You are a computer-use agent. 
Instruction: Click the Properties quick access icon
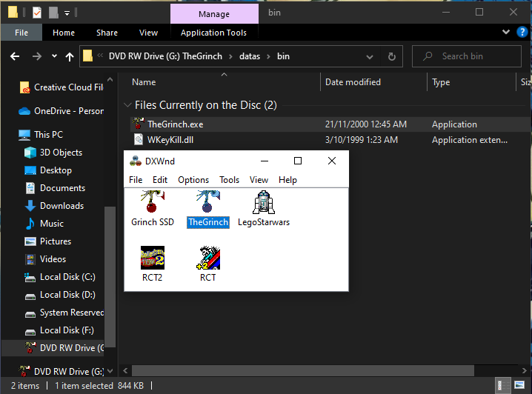[36, 13]
